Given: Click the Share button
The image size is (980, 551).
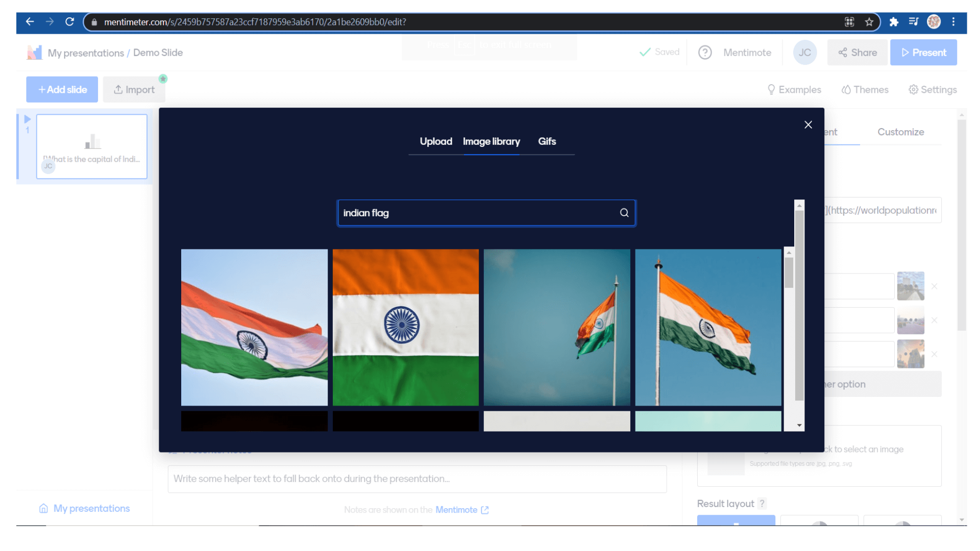Looking at the screenshot, I should (857, 53).
